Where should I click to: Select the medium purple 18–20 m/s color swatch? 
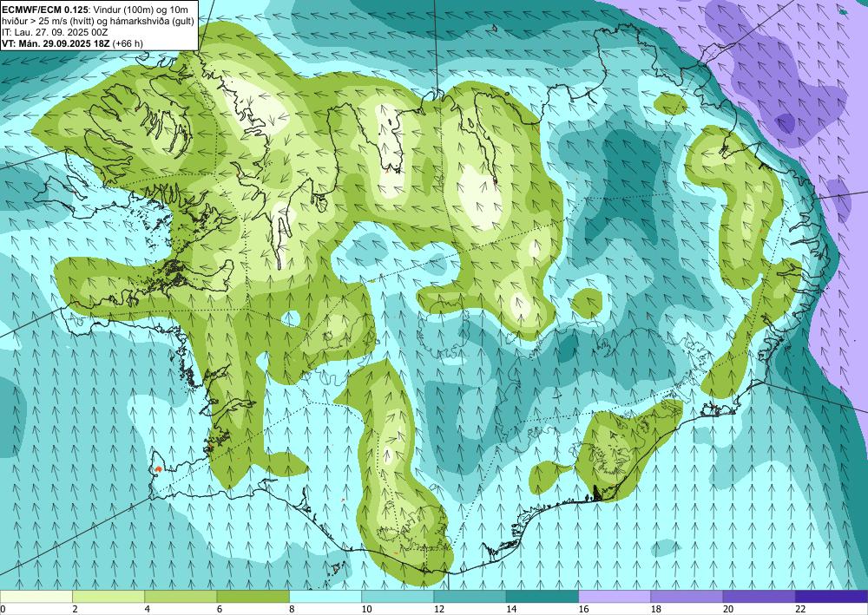pyautogui.click(x=687, y=597)
